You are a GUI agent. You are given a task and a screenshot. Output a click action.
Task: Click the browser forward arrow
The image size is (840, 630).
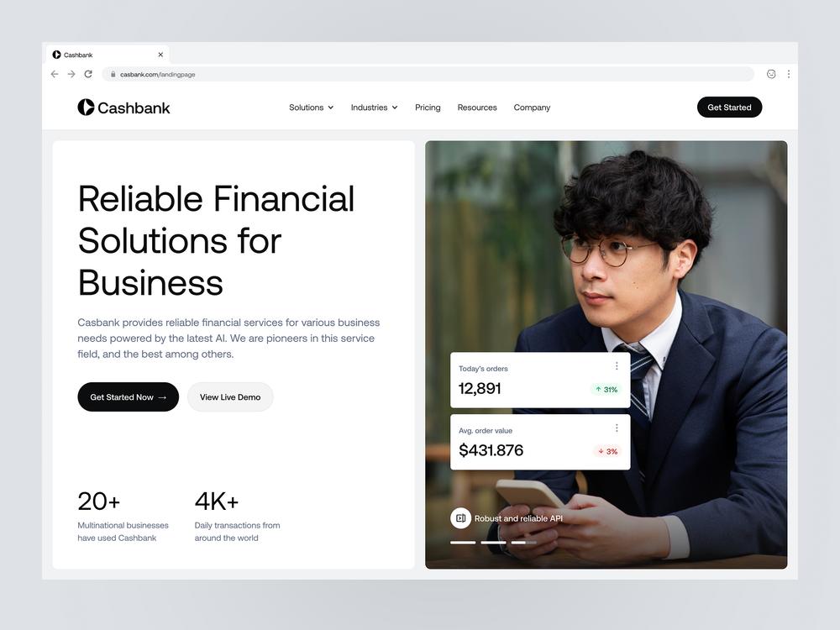click(71, 74)
